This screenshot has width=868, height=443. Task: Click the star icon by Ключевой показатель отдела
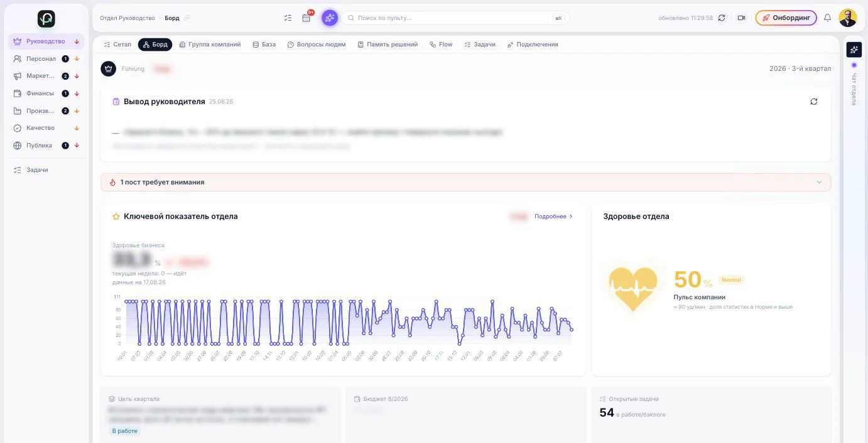tap(116, 216)
